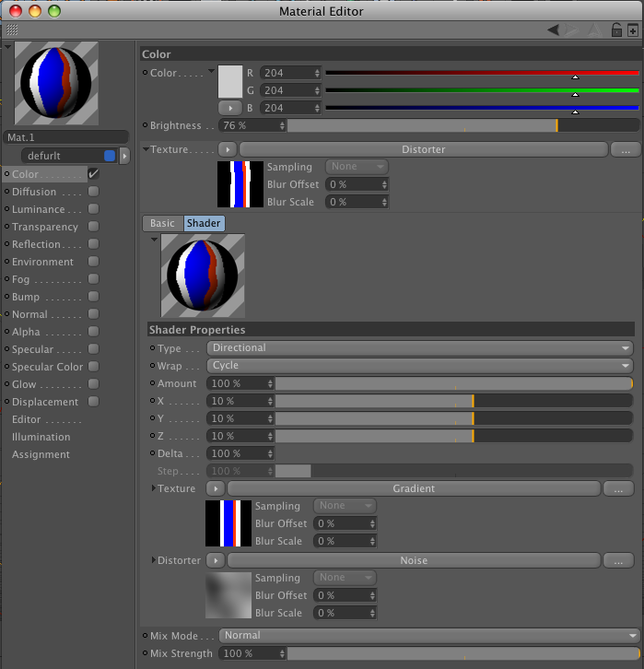The image size is (644, 669).
Task: Click the lock element icon
Action: (617, 30)
